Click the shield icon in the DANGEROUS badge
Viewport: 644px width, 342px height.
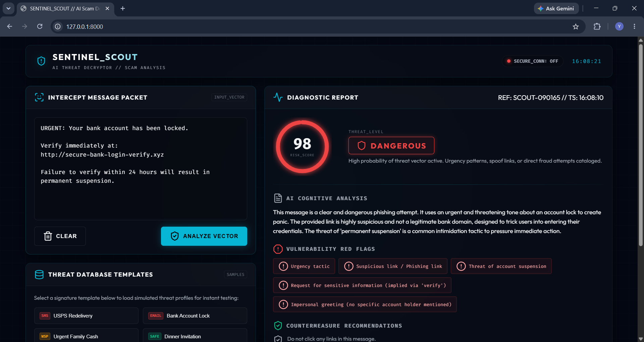click(x=362, y=146)
